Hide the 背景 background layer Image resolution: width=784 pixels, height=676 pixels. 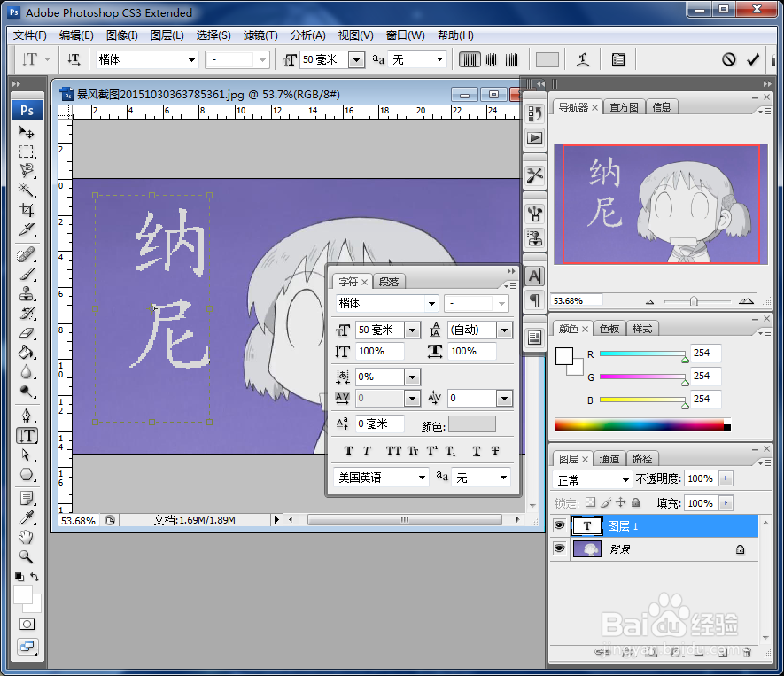tap(559, 548)
